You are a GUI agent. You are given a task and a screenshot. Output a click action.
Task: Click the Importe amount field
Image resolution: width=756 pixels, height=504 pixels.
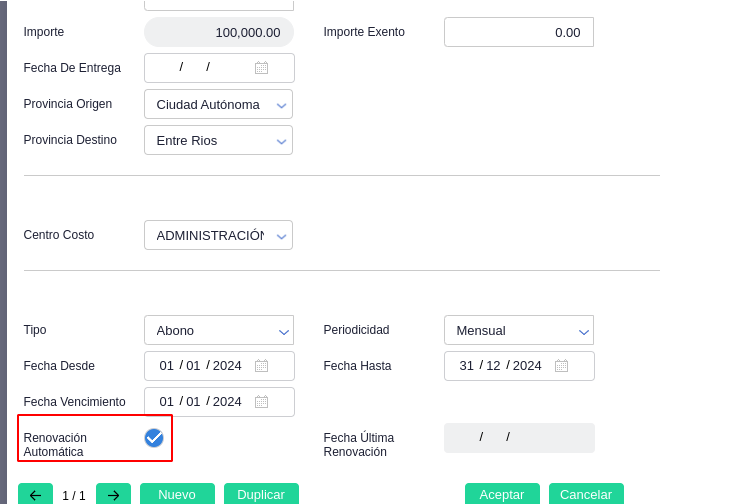point(219,32)
